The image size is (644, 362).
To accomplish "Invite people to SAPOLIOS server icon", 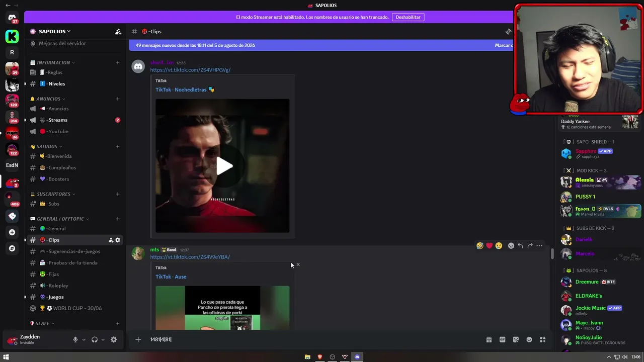I will [118, 32].
